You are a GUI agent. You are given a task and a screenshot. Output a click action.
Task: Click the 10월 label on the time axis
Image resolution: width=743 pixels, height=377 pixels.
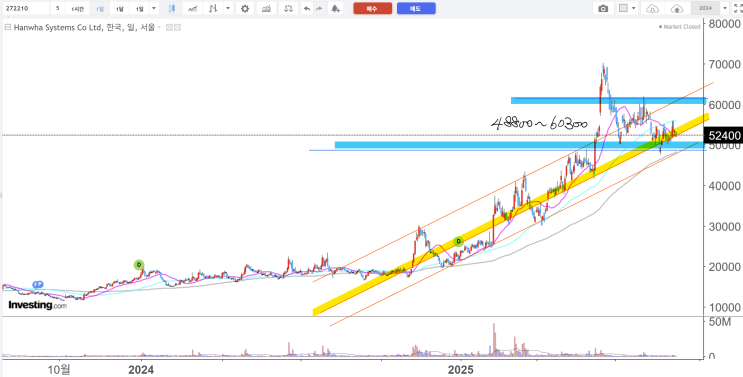click(59, 369)
